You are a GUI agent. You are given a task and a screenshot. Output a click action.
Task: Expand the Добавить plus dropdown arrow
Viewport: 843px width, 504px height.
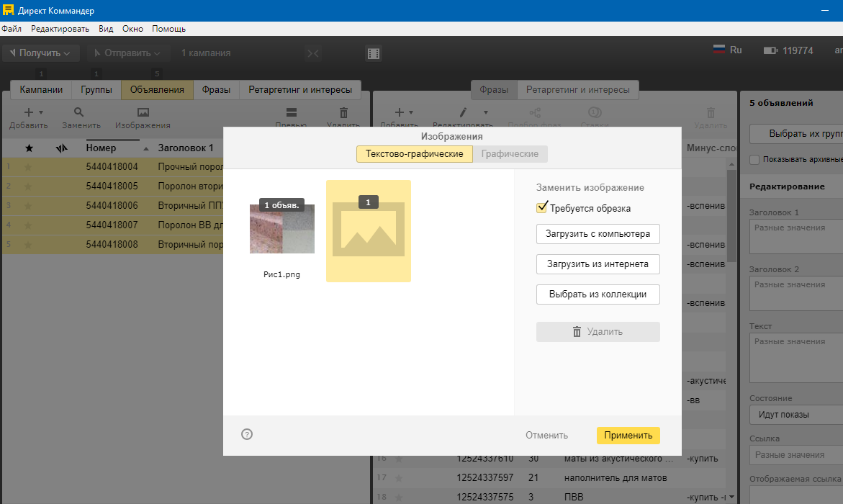pos(41,112)
